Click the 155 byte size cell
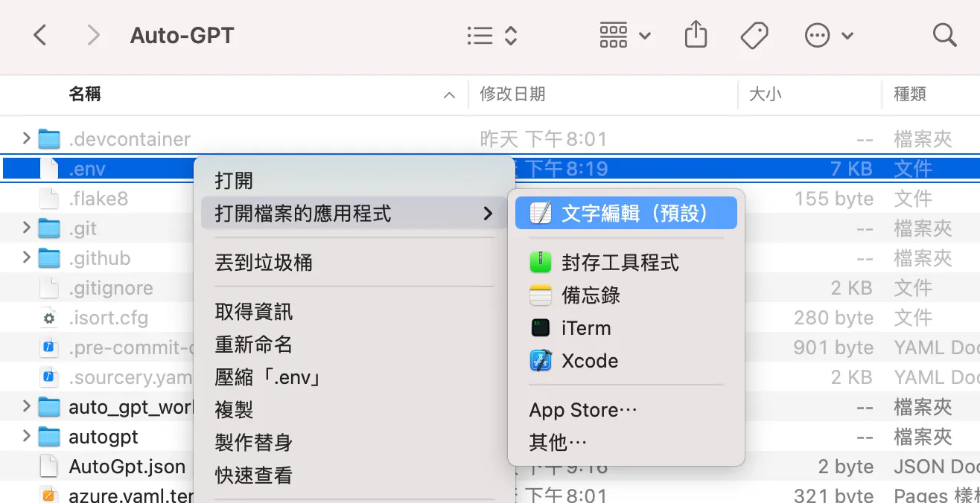The height and width of the screenshot is (503, 980). pyautogui.click(x=833, y=199)
